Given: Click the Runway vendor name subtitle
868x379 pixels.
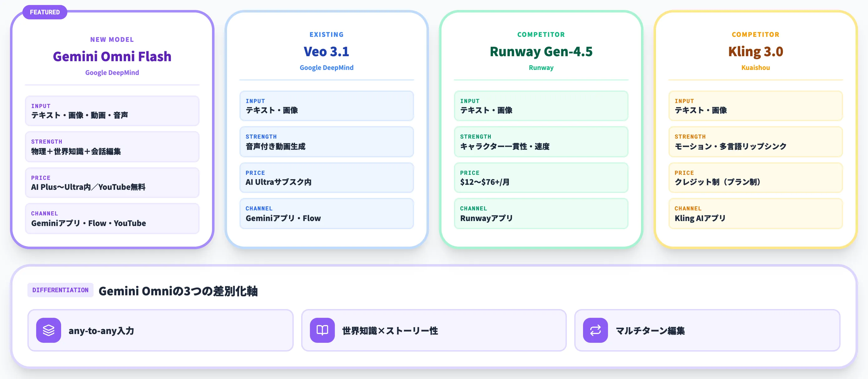Looking at the screenshot, I should coord(541,67).
